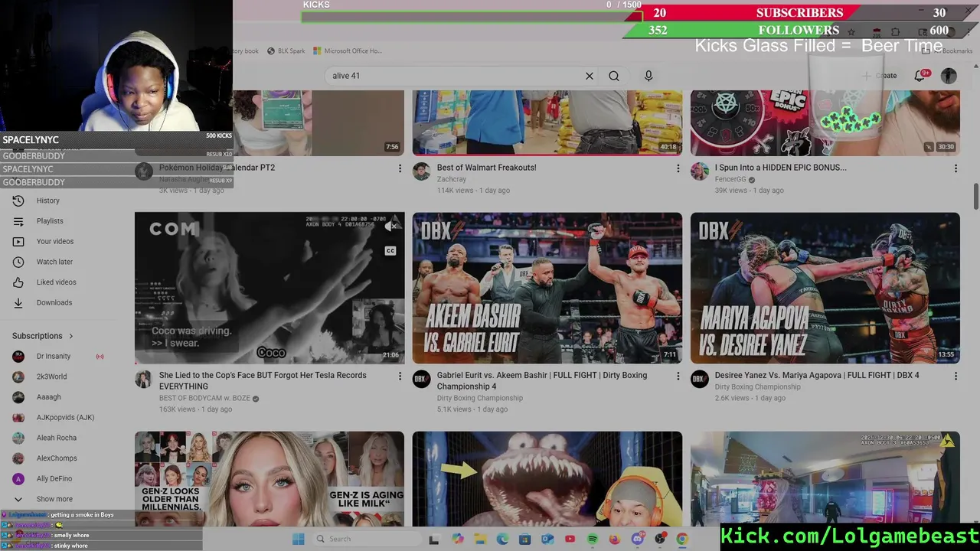Open Gabriel Eurit vs. Akeem Bashir title link

click(542, 381)
